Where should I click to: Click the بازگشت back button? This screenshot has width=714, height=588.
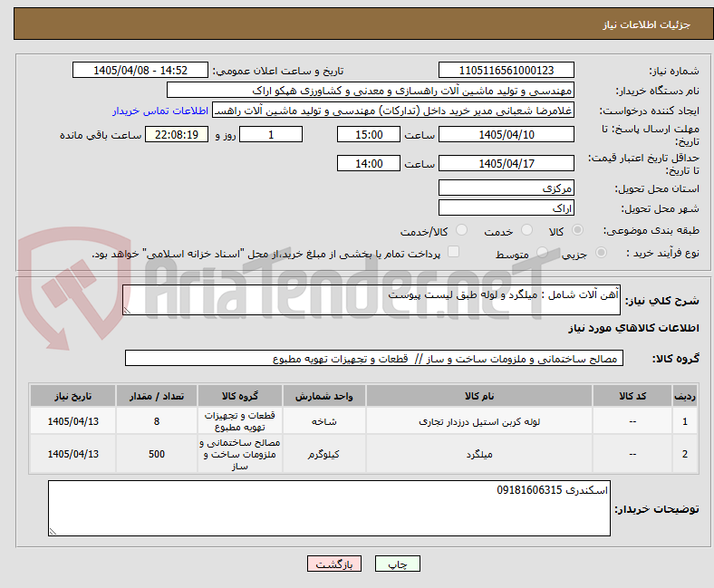pyautogui.click(x=334, y=564)
